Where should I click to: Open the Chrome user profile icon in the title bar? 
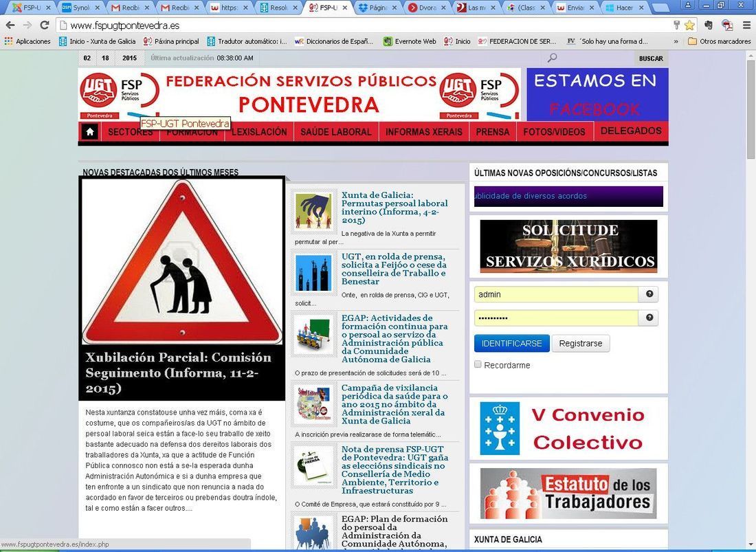point(688,5)
